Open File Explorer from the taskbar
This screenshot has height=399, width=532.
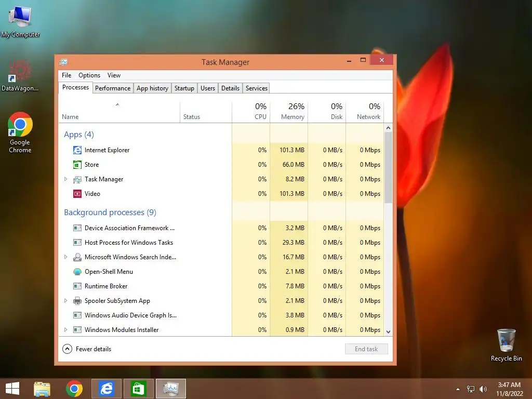(x=42, y=389)
